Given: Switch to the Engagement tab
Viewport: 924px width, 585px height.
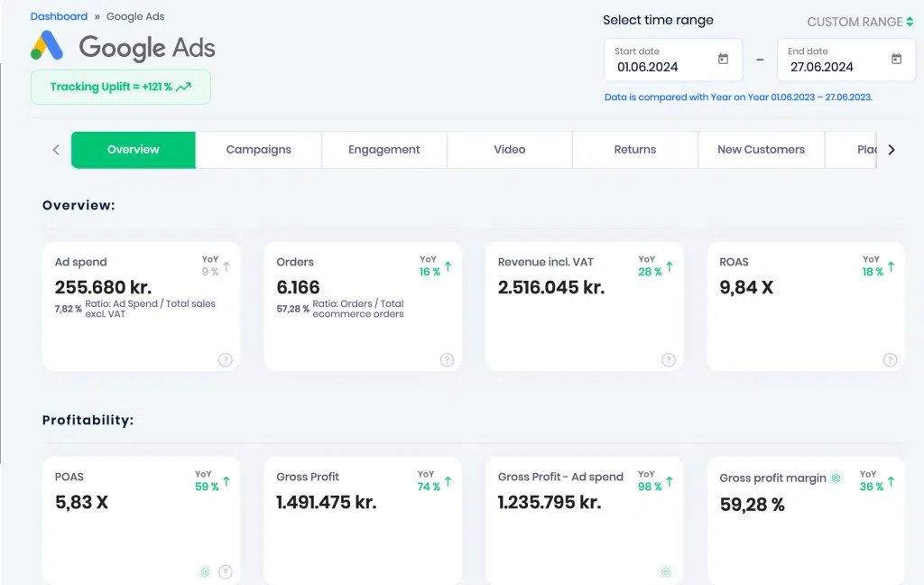Looking at the screenshot, I should 384,150.
